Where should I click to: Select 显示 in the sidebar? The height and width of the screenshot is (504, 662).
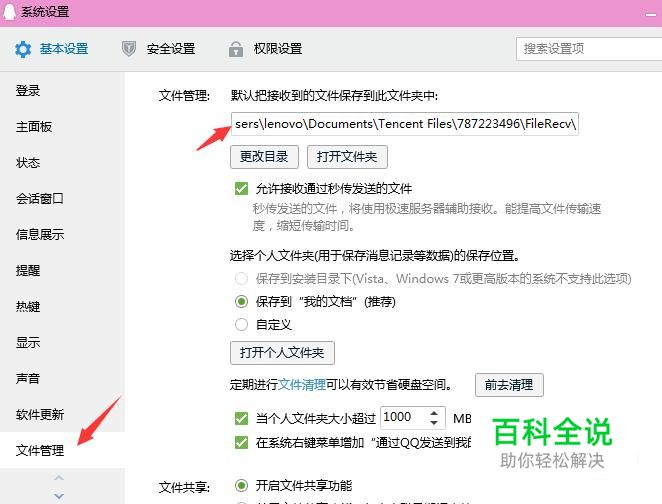click(28, 342)
